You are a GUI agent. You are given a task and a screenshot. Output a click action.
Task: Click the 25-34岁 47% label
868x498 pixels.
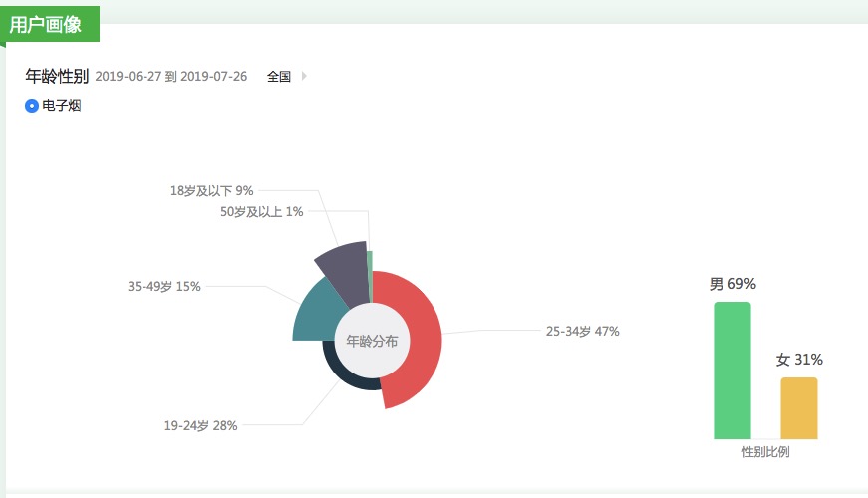pos(582,332)
